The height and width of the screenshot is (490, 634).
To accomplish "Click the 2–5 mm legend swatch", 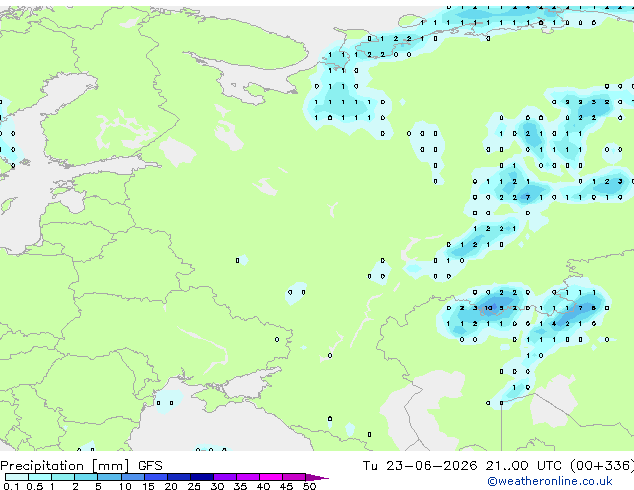I will coord(86,477).
